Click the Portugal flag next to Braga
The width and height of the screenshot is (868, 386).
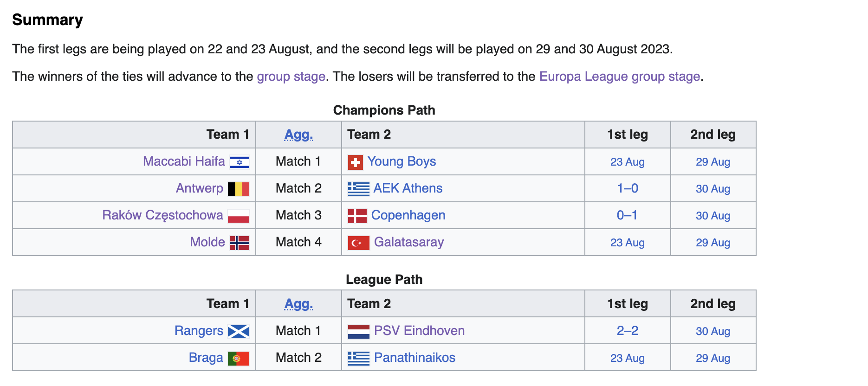(x=239, y=358)
